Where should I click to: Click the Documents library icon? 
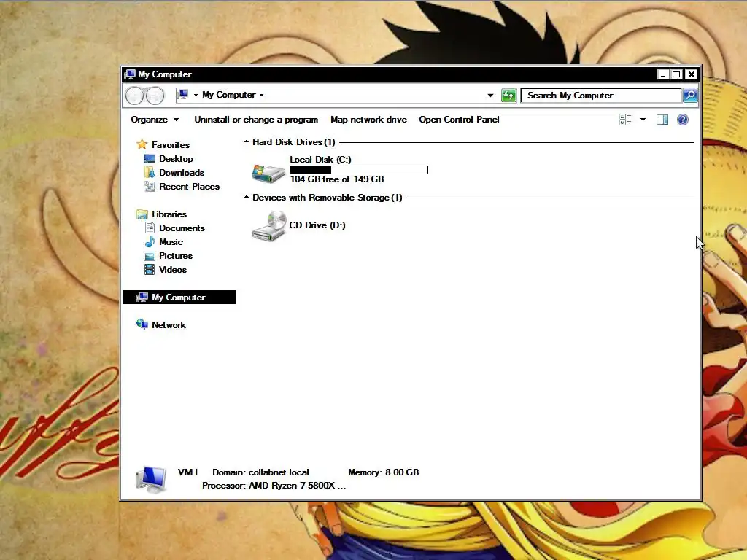tap(149, 227)
